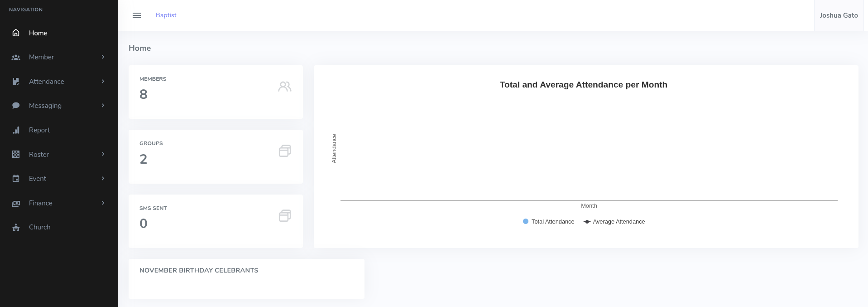
Task: Click the Finance money icon
Action: coord(16,203)
